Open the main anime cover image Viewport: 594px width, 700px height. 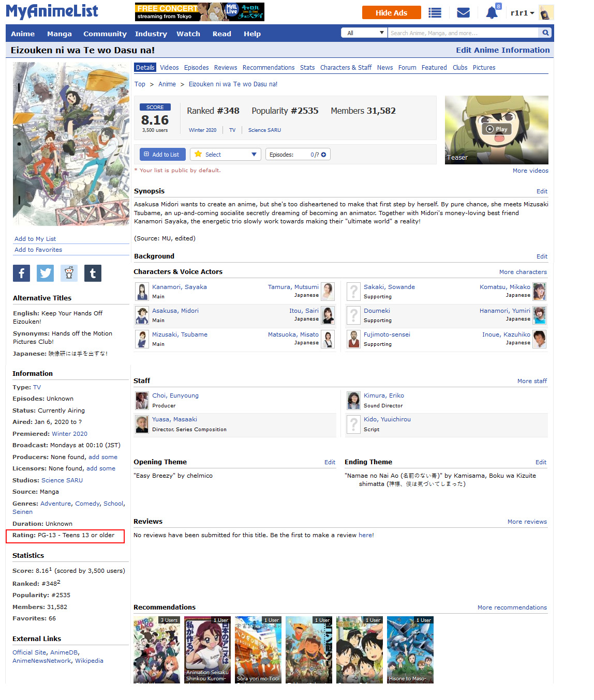click(x=71, y=144)
